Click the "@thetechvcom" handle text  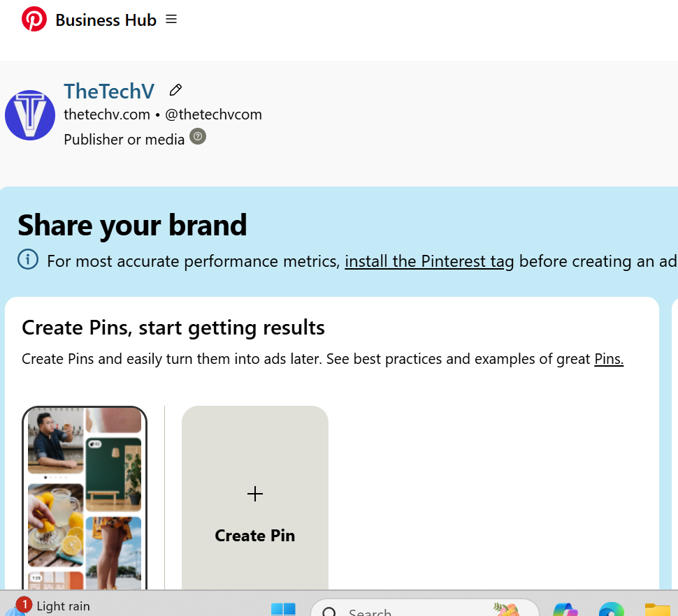pos(214,115)
